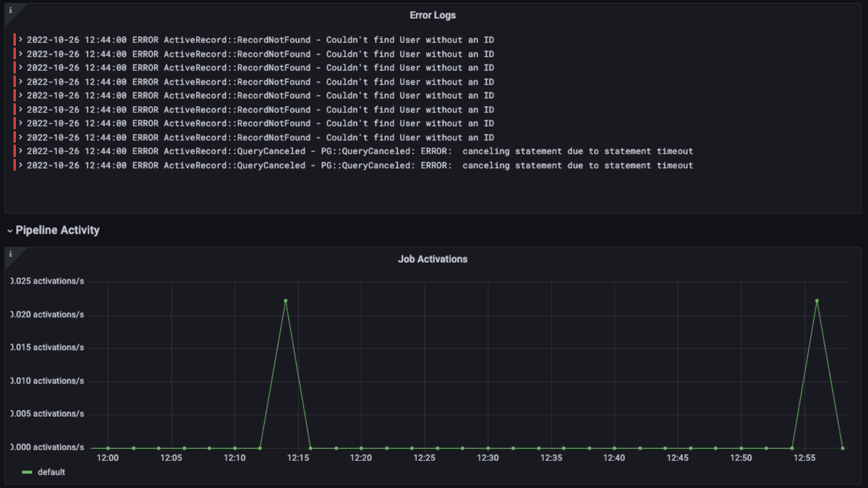The height and width of the screenshot is (488, 868).
Task: Expand the third RecordNotFound log entry
Action: coord(21,67)
